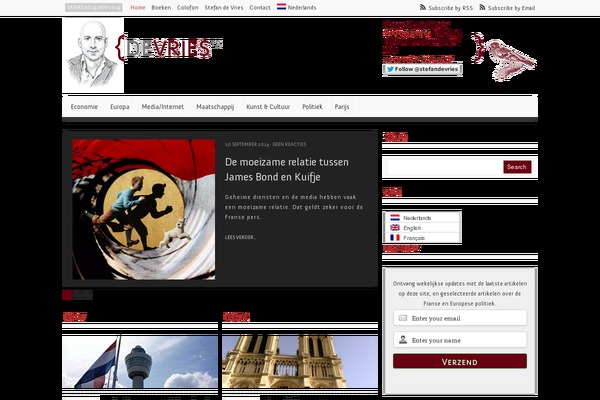600x400 pixels.
Task: Click the envelope icon in email field
Action: [403, 318]
